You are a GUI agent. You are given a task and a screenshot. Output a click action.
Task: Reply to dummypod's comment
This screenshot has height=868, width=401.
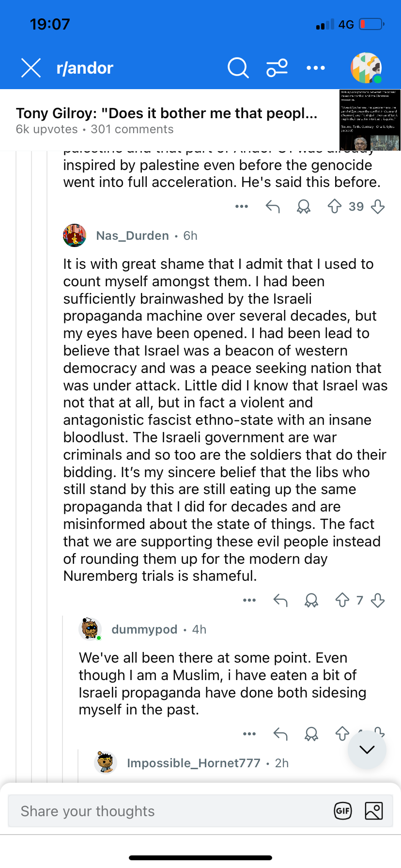(280, 734)
